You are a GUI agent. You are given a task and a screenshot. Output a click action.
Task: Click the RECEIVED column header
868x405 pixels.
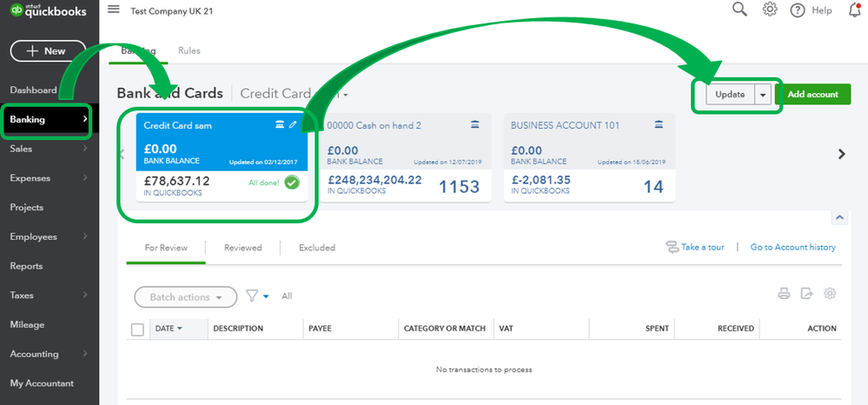pyautogui.click(x=736, y=329)
